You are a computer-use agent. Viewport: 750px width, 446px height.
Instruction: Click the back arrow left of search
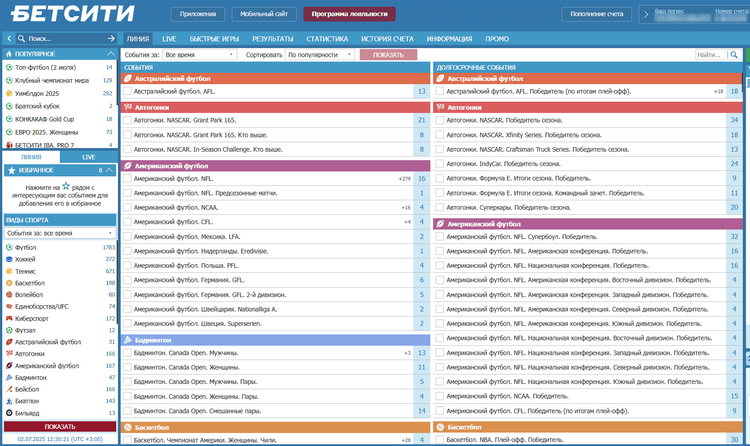pos(8,37)
